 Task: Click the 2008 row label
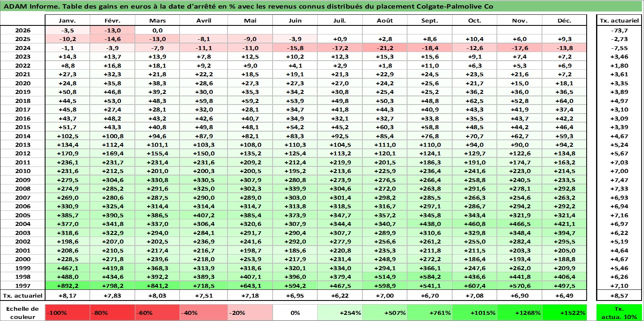point(23,189)
